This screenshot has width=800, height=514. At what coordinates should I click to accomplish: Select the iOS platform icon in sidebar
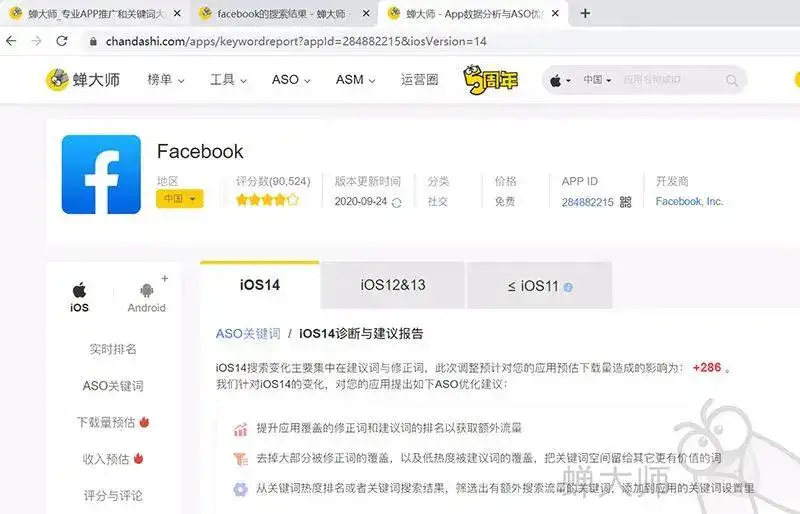79,297
